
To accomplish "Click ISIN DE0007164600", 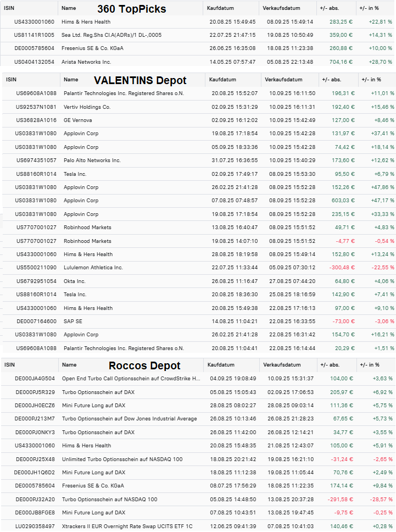I will pyautogui.click(x=36, y=322).
